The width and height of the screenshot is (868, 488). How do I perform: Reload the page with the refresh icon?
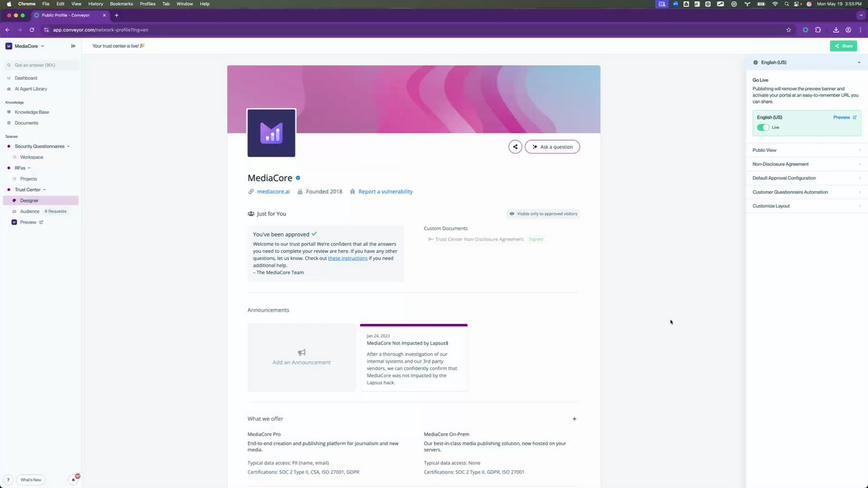[31, 30]
